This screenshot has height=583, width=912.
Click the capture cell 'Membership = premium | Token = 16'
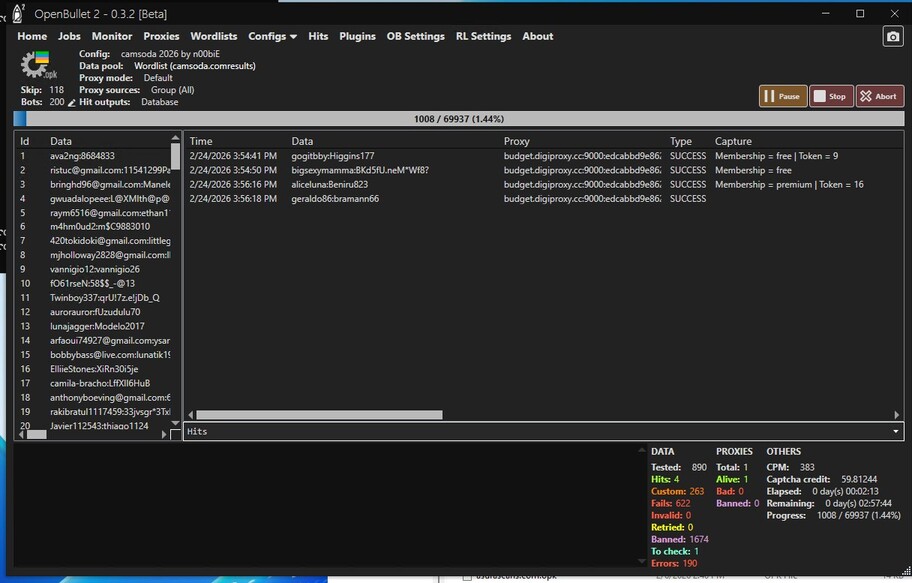[789, 184]
